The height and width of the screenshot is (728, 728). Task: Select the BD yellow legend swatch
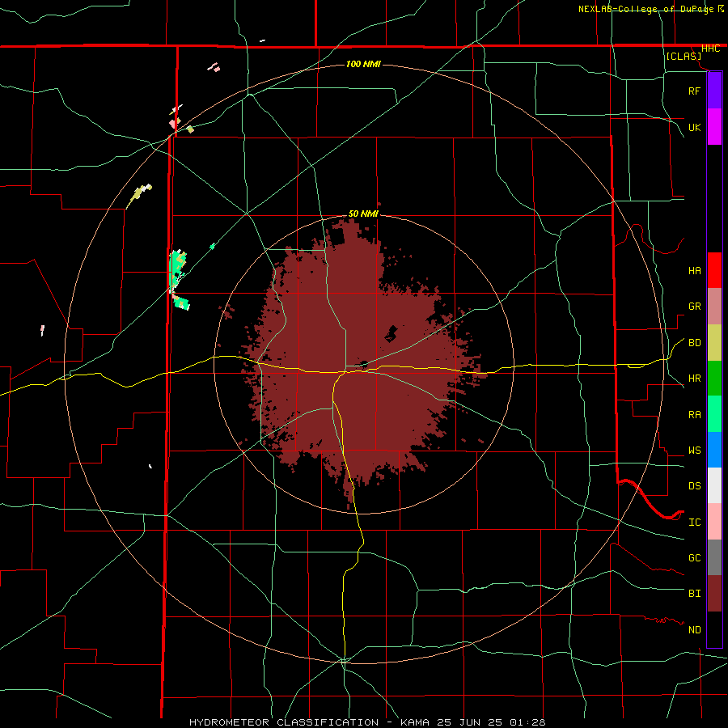point(714,342)
